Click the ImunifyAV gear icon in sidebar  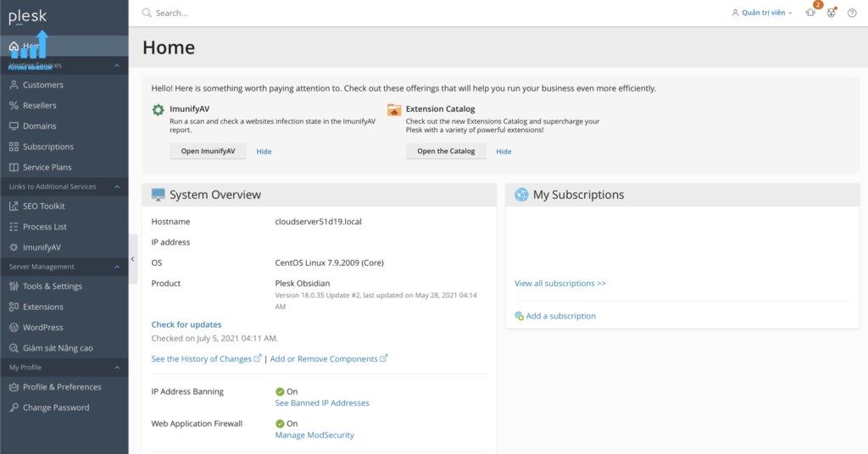[14, 247]
